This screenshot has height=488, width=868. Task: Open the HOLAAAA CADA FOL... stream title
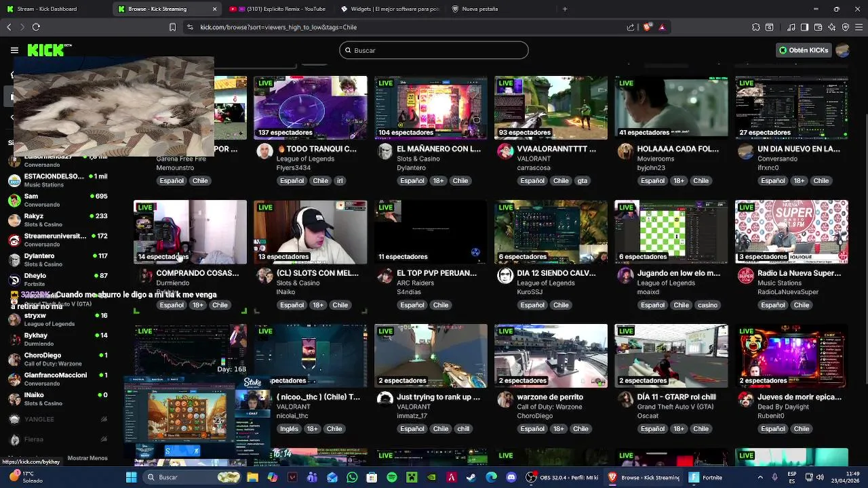coord(677,149)
